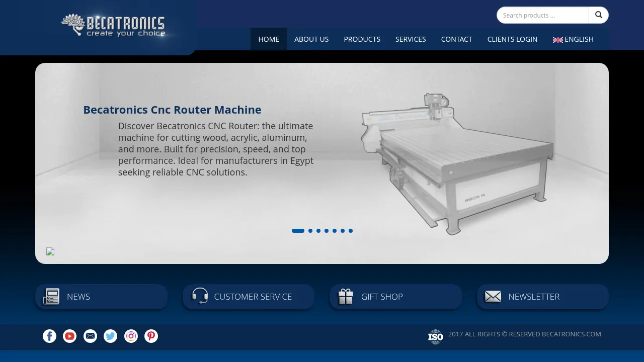This screenshot has height=362, width=644.
Task: Expand the Services menu
Action: [x=411, y=39]
